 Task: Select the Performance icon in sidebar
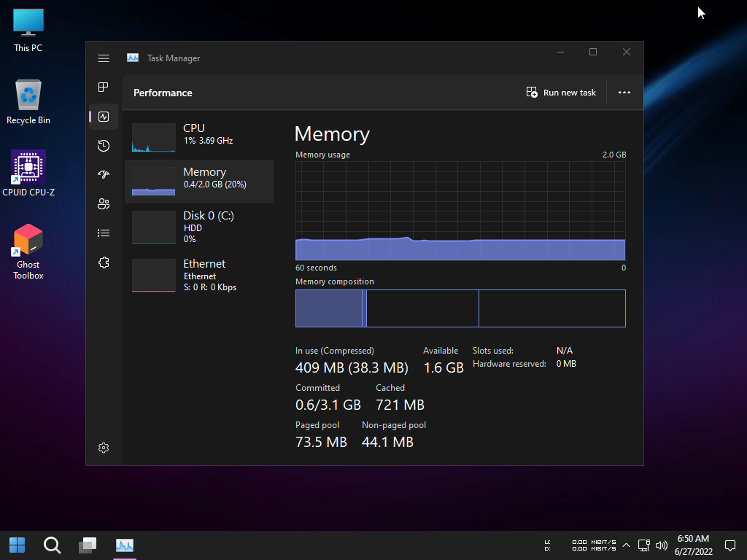(104, 117)
